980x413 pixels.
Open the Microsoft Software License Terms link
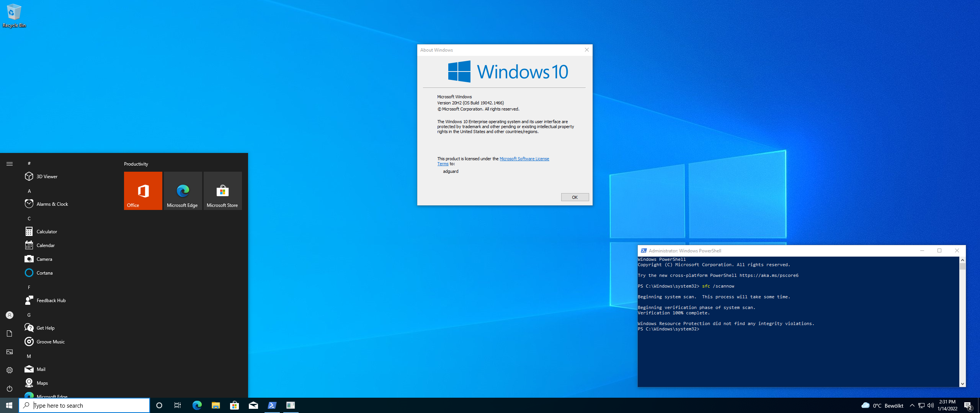[x=524, y=159]
